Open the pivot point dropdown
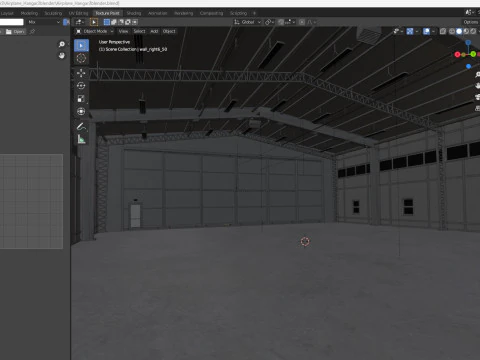The height and width of the screenshot is (360, 480). click(x=269, y=22)
